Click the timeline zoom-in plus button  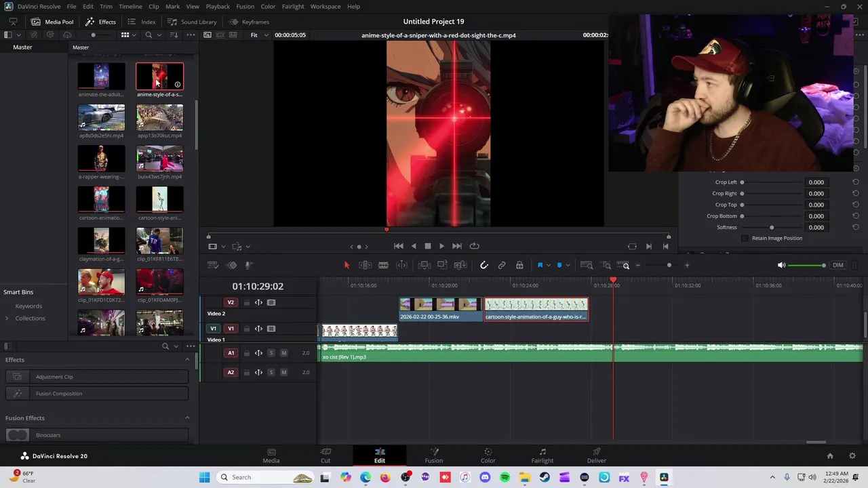(x=687, y=265)
